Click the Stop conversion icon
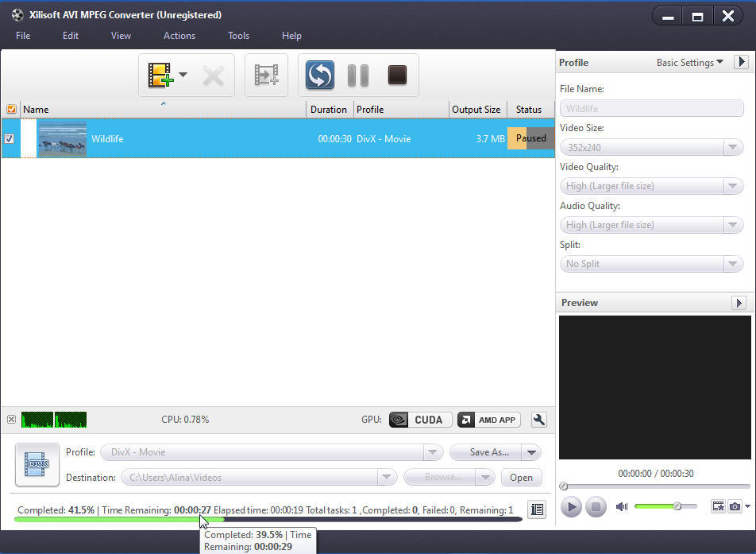The width and height of the screenshot is (756, 554). pos(395,75)
